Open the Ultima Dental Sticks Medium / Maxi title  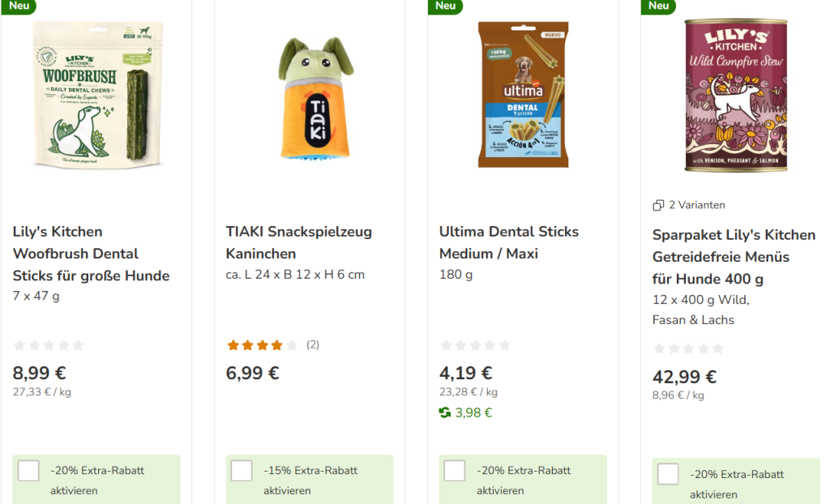pos(508,242)
